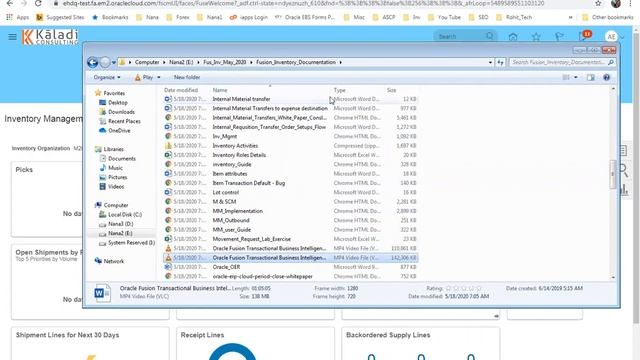Sort by Name column header
Viewport: 640px width, 360px height.
pyautogui.click(x=220, y=90)
